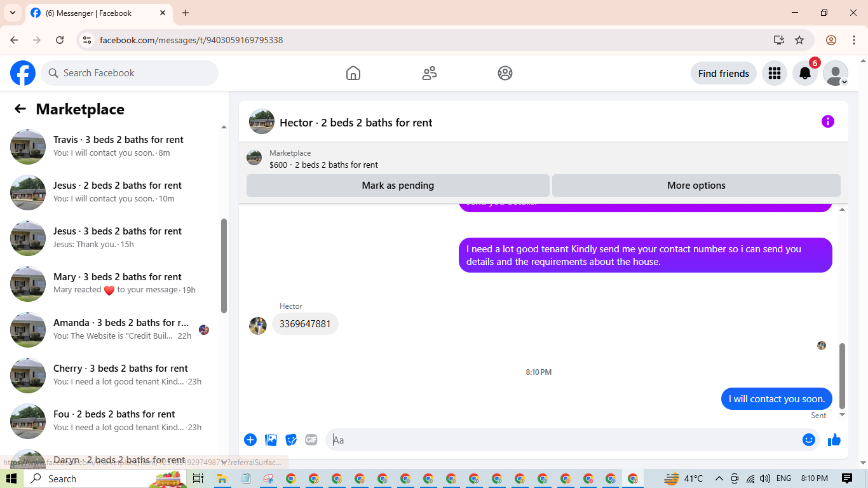The width and height of the screenshot is (868, 488).
Task: Open the account profile avatar menu
Action: (x=836, y=73)
